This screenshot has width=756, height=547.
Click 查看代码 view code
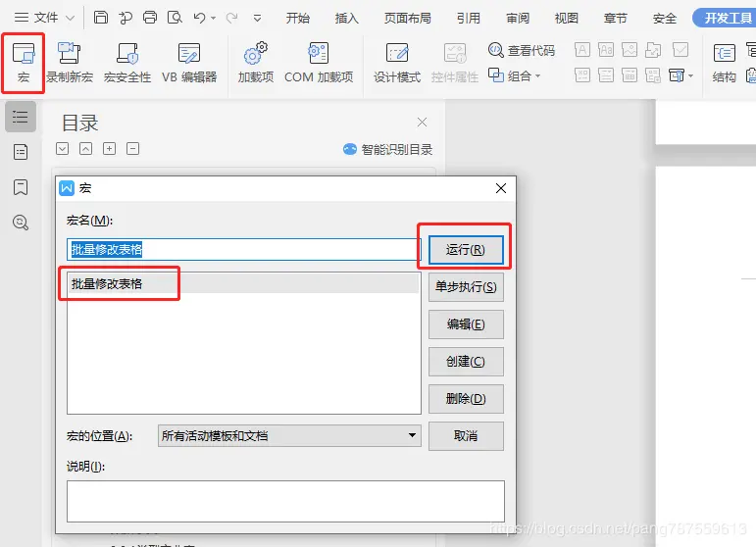coord(522,50)
